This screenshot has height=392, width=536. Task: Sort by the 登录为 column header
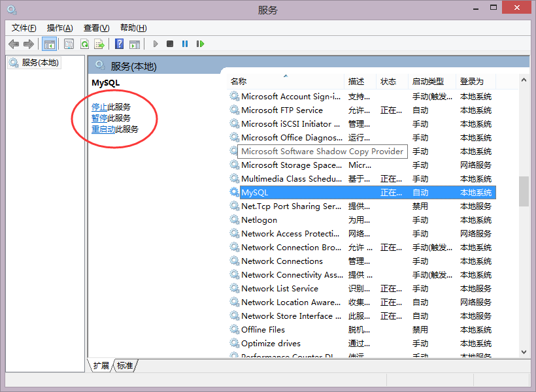coord(476,82)
